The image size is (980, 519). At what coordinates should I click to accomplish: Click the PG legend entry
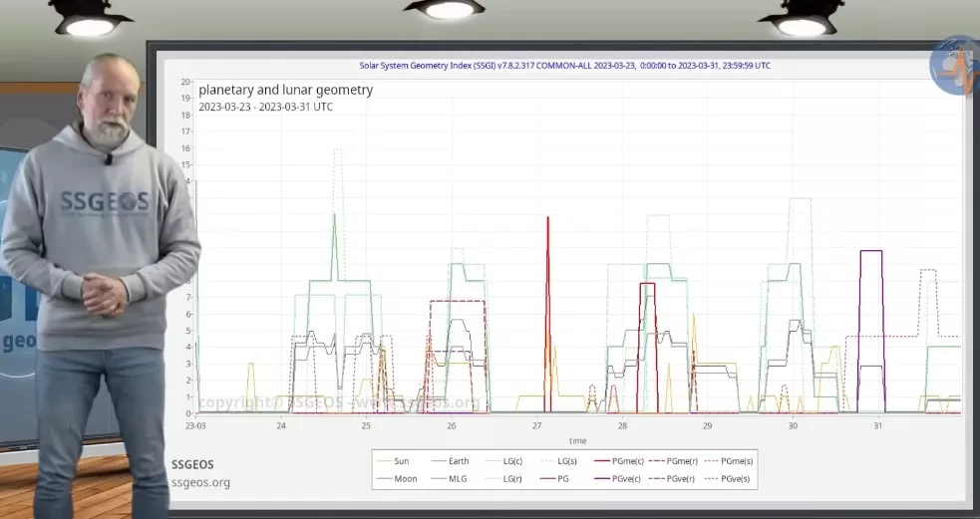pos(563,479)
